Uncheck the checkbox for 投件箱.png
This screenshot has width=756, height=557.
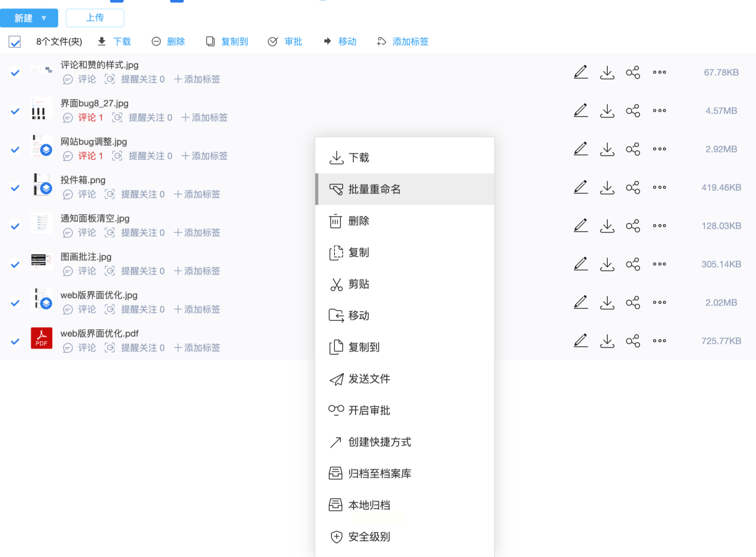click(x=15, y=188)
